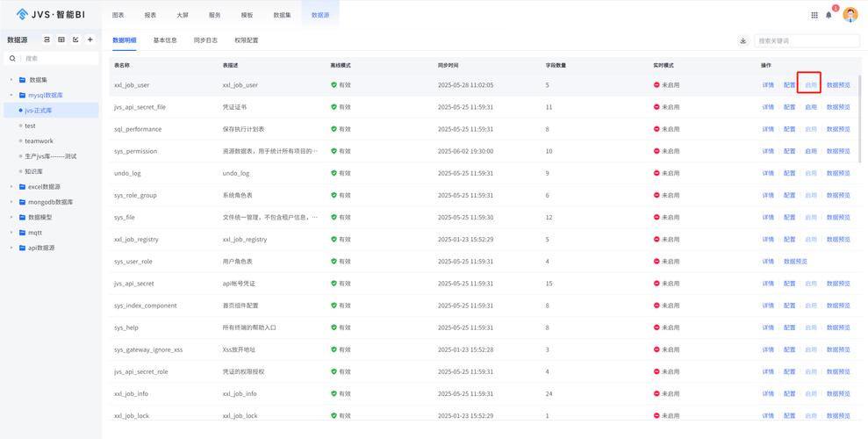Viewport: 868px width, 439px height.
Task: Click the 数据集 folder icon in tree
Action: click(x=22, y=80)
